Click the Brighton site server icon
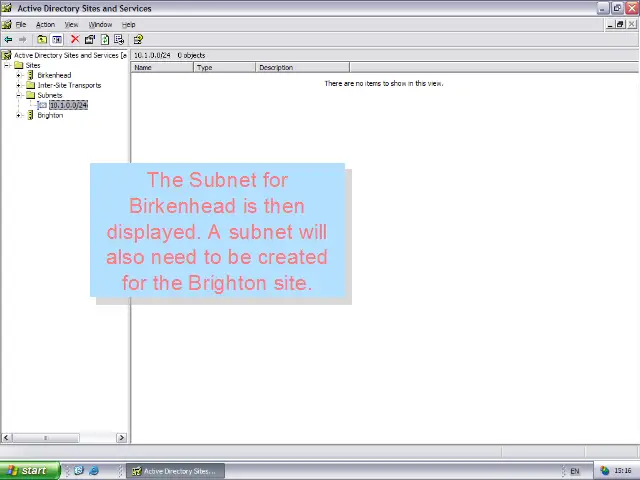Screen dimensions: 640x480 (31, 115)
